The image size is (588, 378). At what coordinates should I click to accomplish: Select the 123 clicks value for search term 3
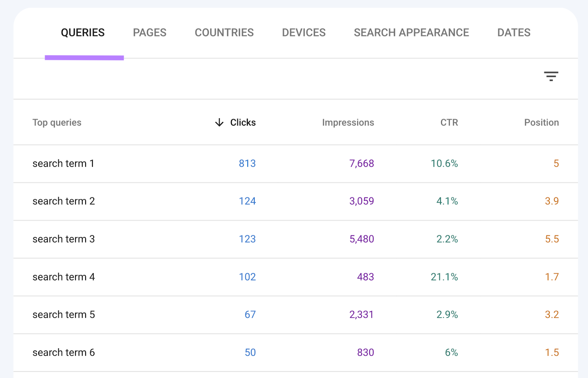point(247,239)
